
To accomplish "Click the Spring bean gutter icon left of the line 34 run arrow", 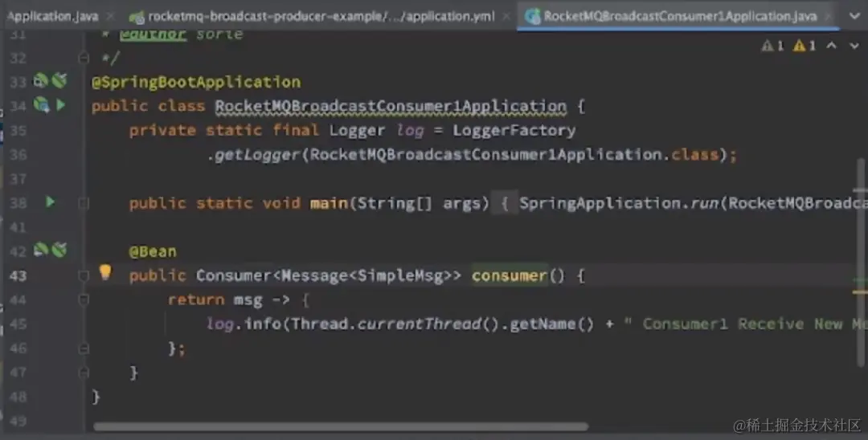I will (42, 104).
